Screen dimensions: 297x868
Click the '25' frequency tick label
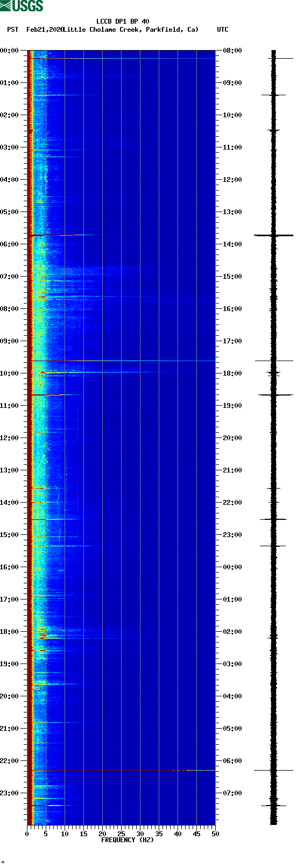[x=121, y=834]
